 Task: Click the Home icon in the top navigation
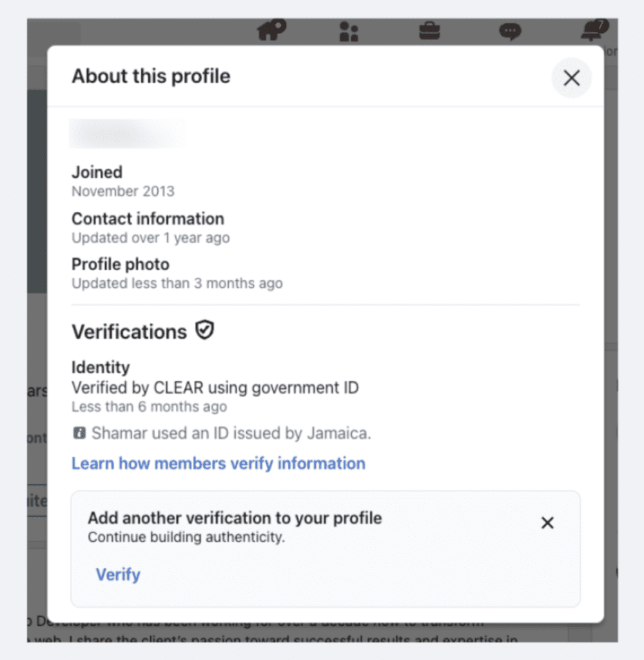(271, 30)
